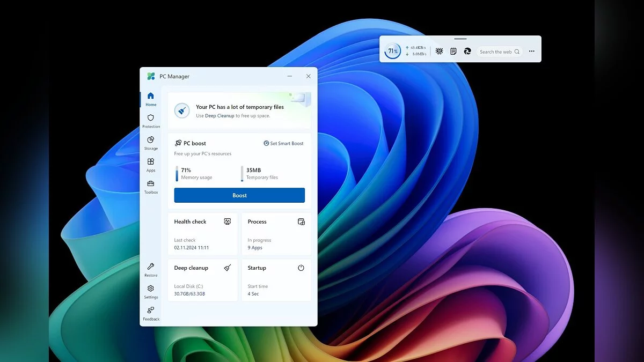Switch to the Apps section
644x362 pixels.
[151, 165]
